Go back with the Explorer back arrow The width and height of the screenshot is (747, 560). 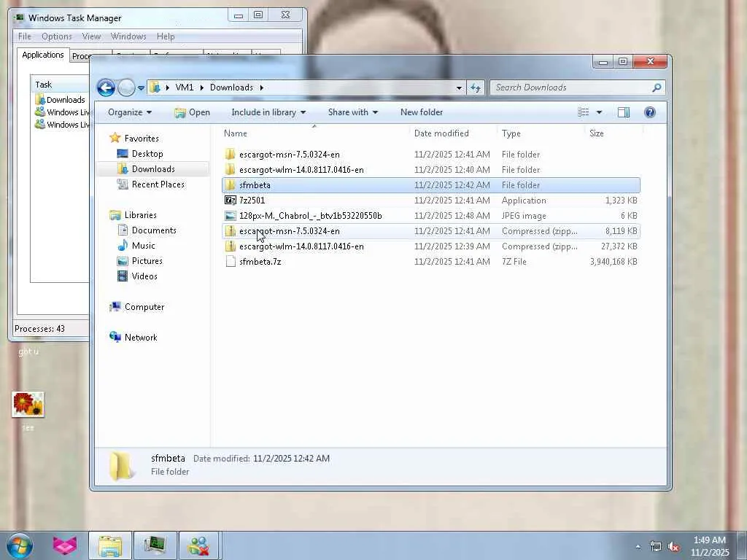coord(106,87)
